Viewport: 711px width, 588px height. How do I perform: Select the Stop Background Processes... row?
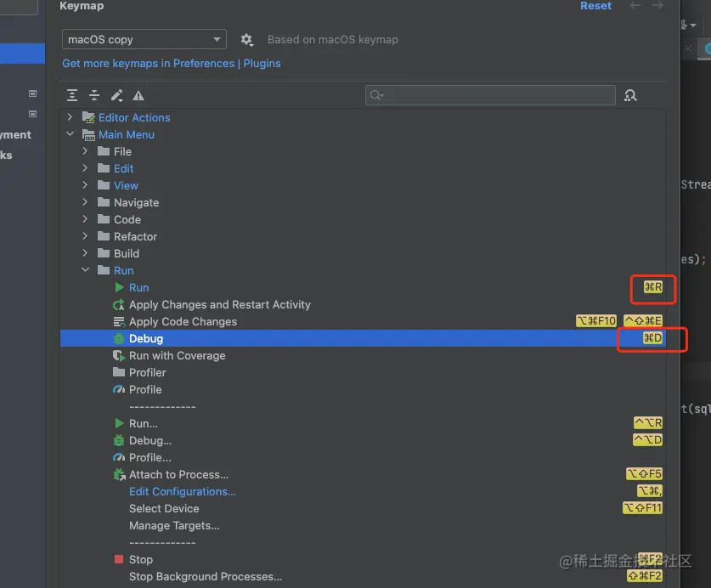pyautogui.click(x=363, y=576)
